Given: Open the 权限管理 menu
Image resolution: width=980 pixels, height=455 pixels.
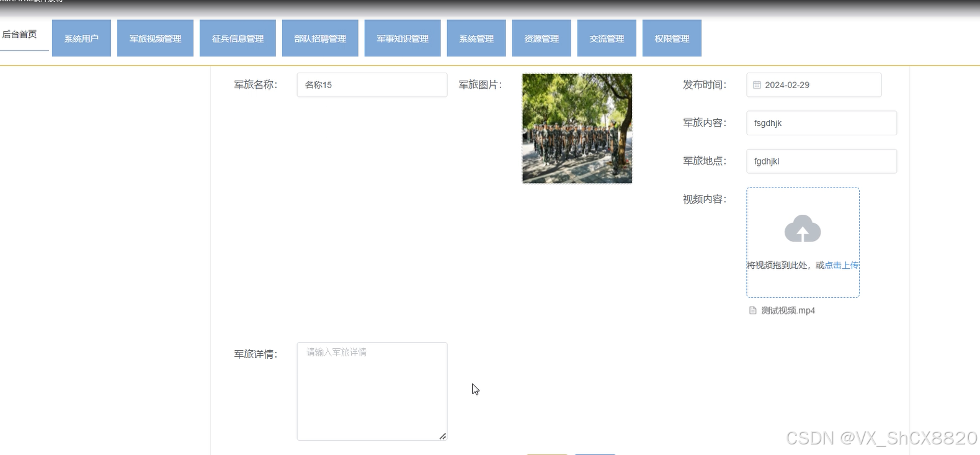Looking at the screenshot, I should [672, 38].
